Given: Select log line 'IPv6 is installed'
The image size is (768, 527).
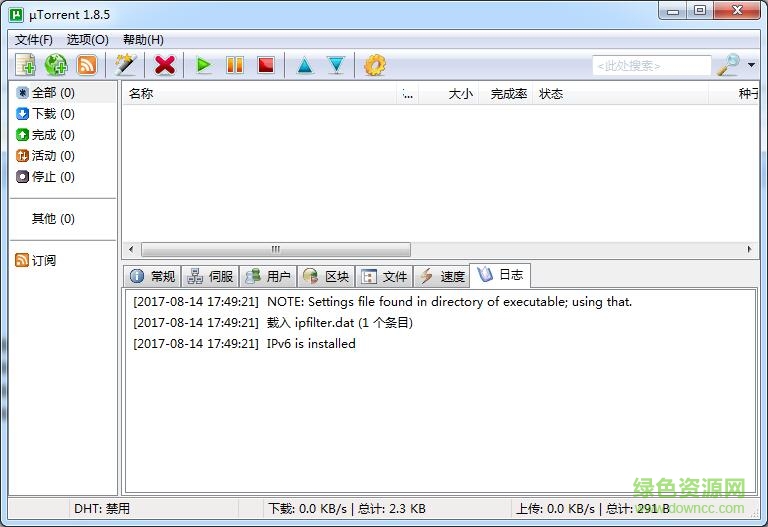Looking at the screenshot, I should [x=244, y=344].
